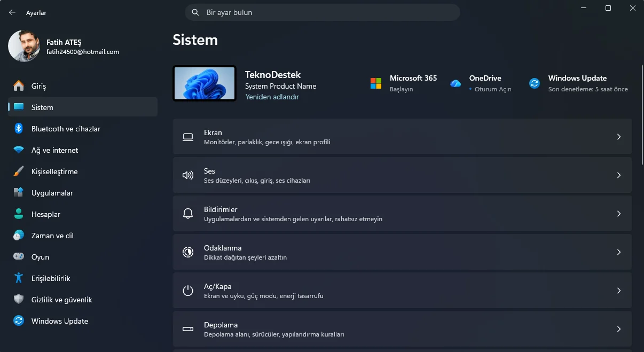Open Giriş in the sidebar

(x=83, y=86)
